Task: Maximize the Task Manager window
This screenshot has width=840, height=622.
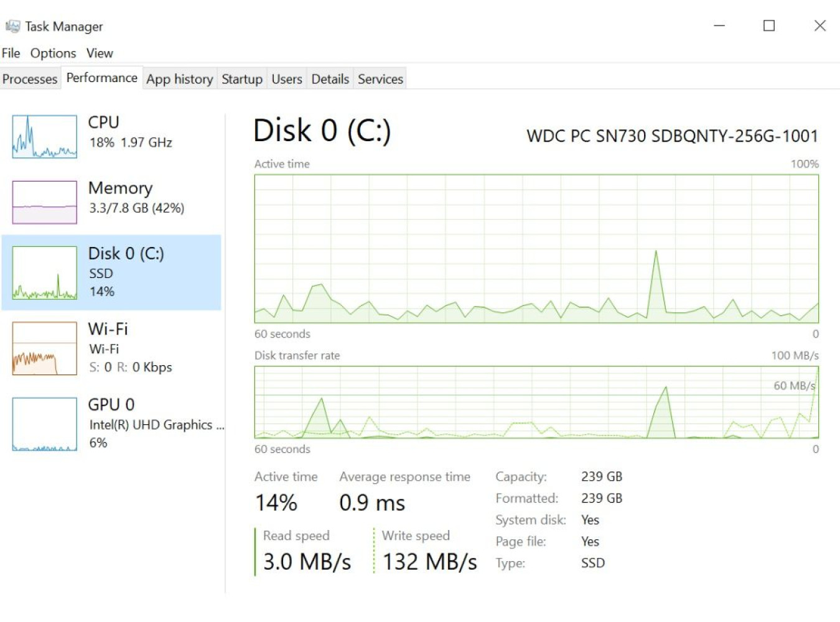Action: [x=769, y=26]
